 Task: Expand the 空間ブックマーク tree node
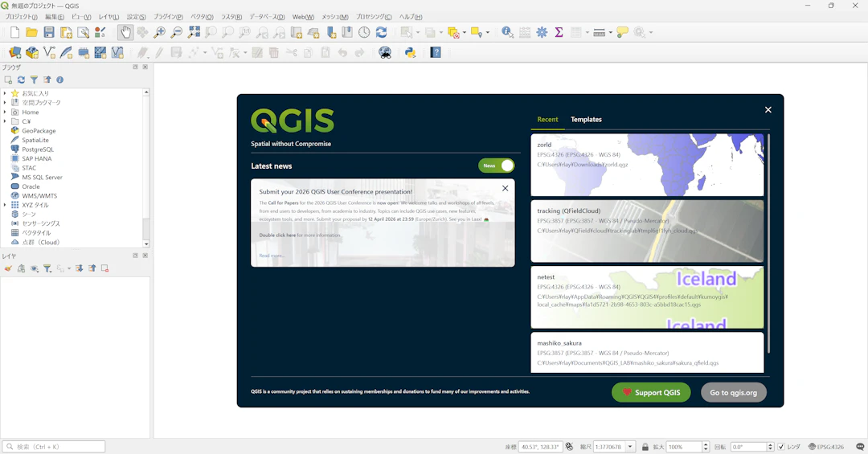coord(5,102)
